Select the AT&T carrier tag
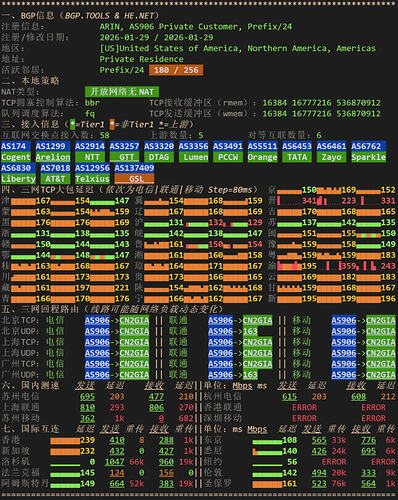 [x=55, y=179]
